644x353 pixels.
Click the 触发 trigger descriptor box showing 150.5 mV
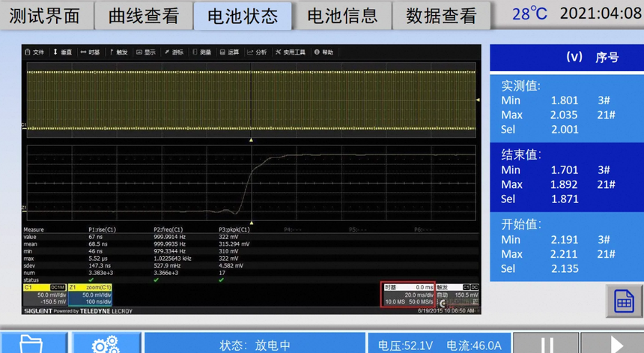coord(458,295)
